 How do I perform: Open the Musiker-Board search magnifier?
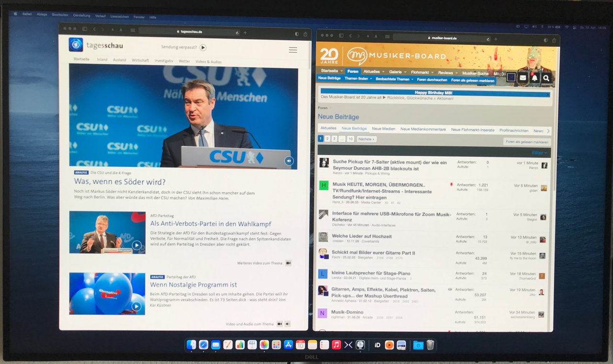click(546, 78)
